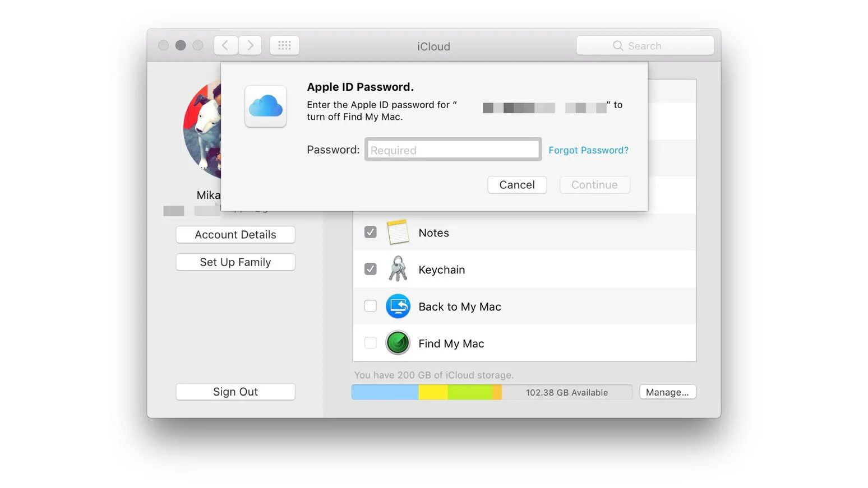Go forward with the right chevron button
This screenshot has height=488, width=868.
250,45
